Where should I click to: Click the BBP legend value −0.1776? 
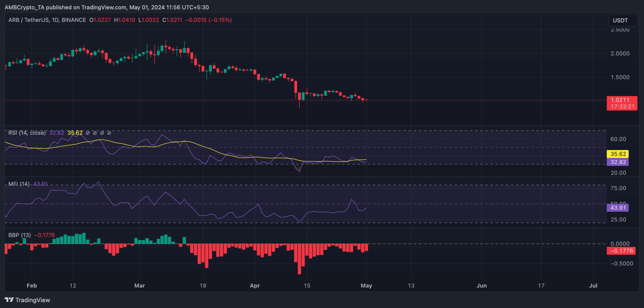(x=45, y=235)
